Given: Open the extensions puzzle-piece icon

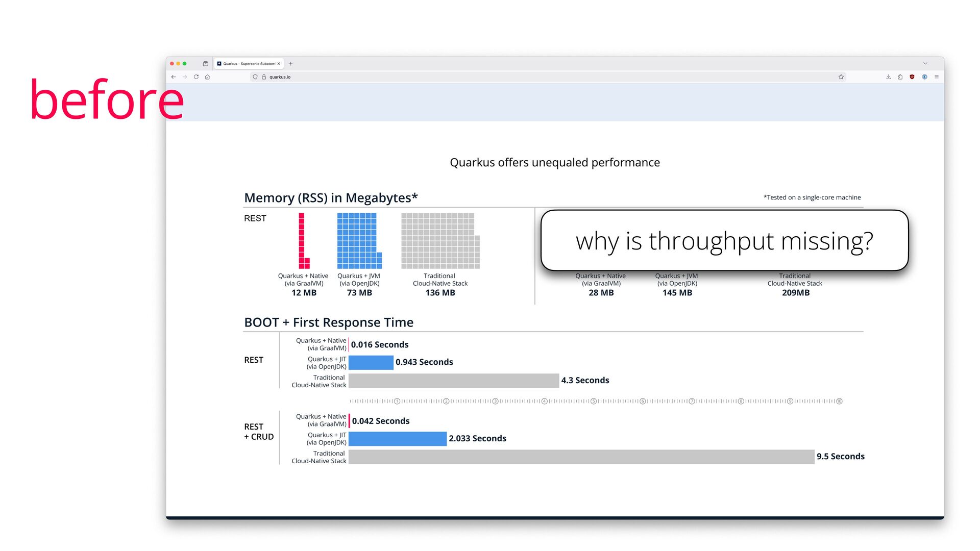Looking at the screenshot, I should (x=900, y=77).
